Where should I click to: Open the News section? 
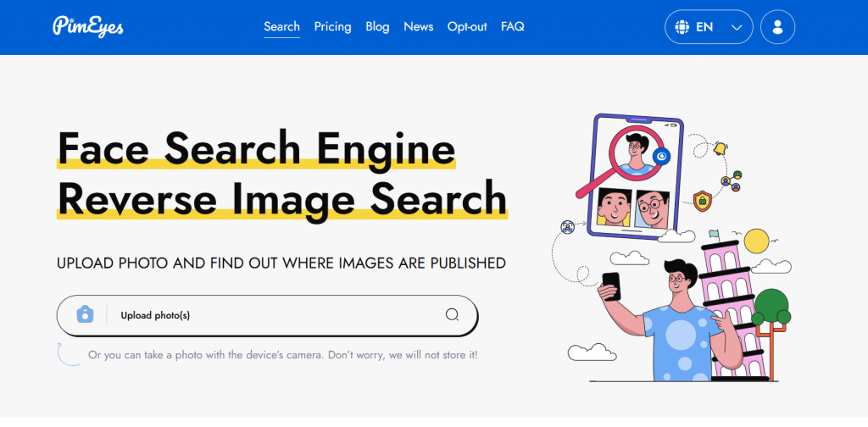coord(419,26)
